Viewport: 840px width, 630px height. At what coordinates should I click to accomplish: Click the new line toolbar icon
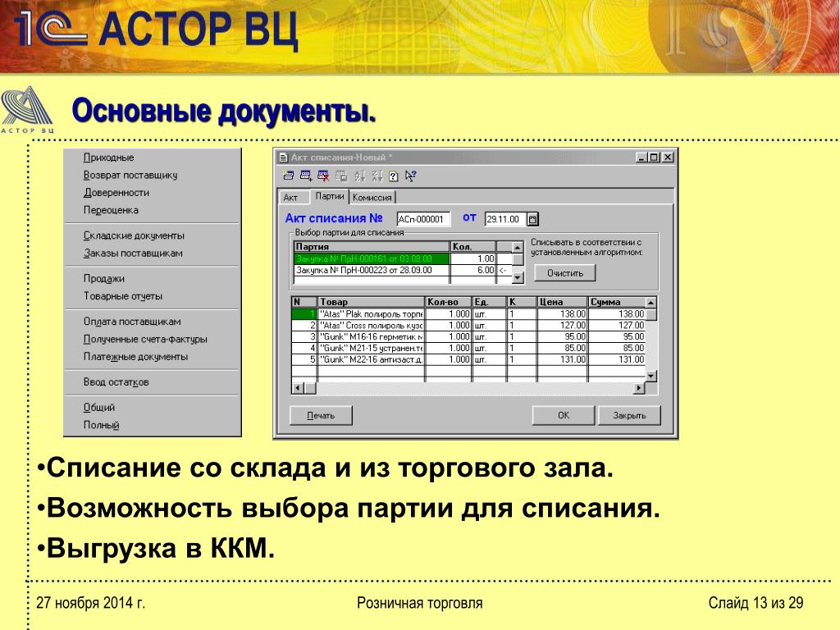point(288,176)
